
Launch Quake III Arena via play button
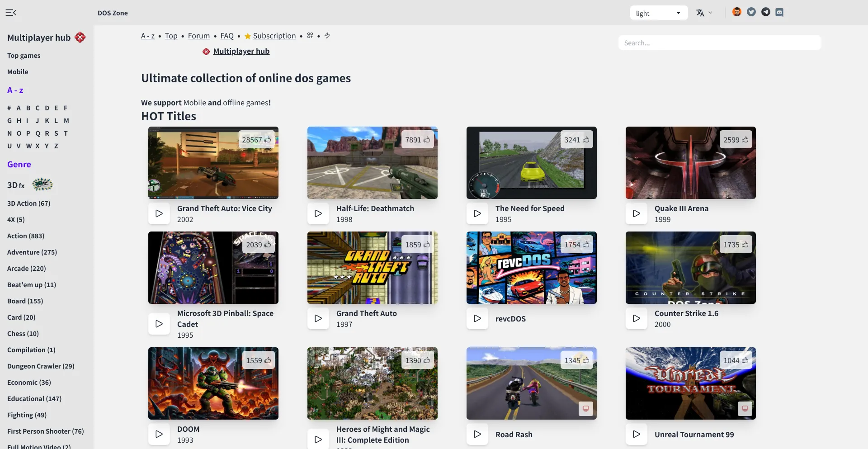pyautogui.click(x=637, y=213)
